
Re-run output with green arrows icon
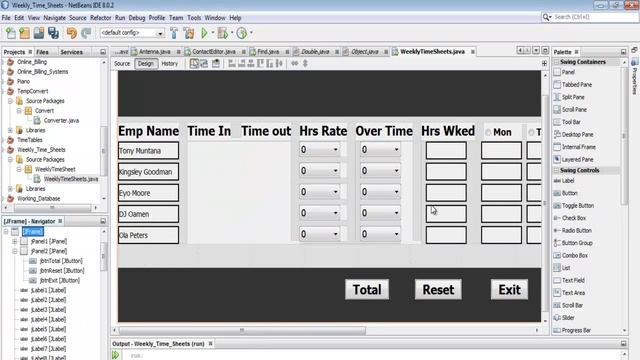(x=116, y=355)
